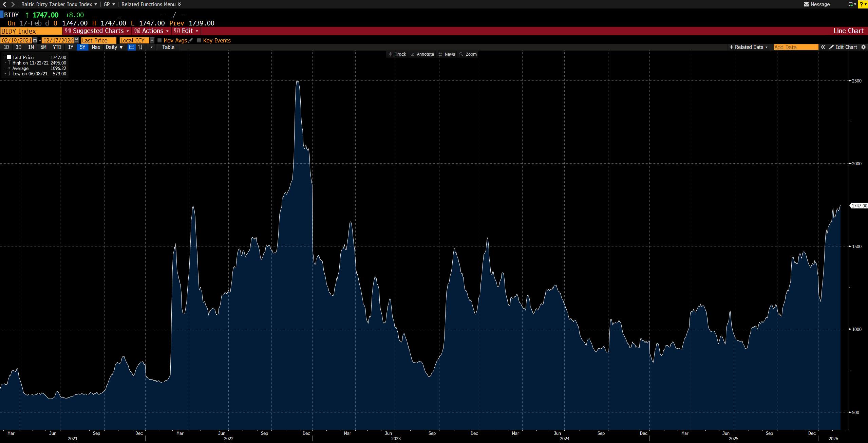Select the line chart type icon

pos(132,47)
